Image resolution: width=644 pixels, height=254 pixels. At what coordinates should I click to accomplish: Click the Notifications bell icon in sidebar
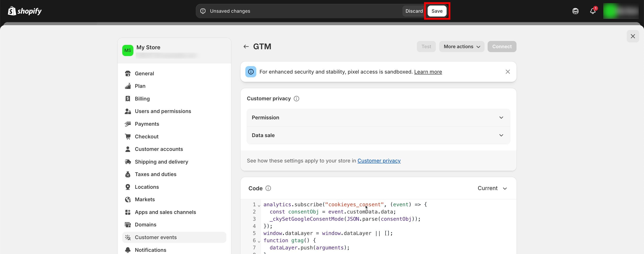tap(128, 250)
